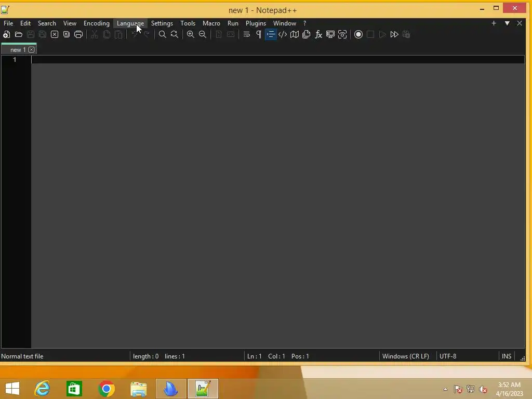
Task: Click 'Normal text file' in status bar
Action: (22, 356)
